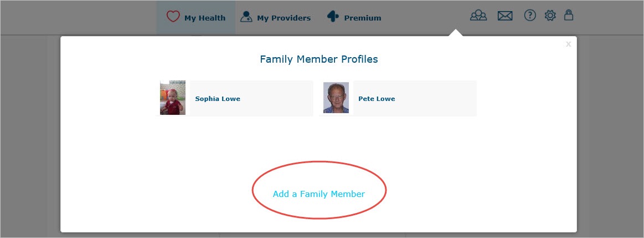The image size is (644, 238).
Task: Click the red heart My Health icon
Action: tap(173, 17)
